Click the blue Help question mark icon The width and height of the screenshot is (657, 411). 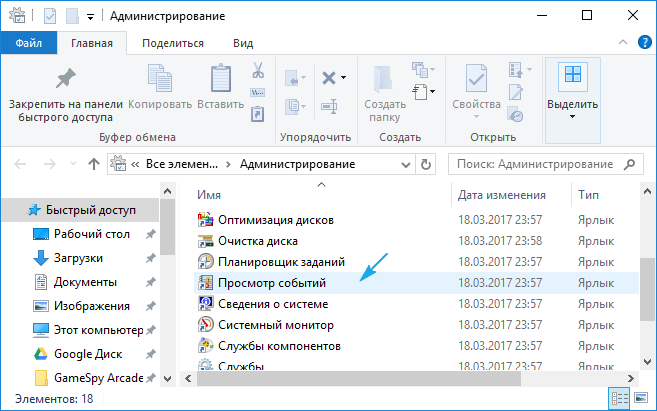pos(645,43)
